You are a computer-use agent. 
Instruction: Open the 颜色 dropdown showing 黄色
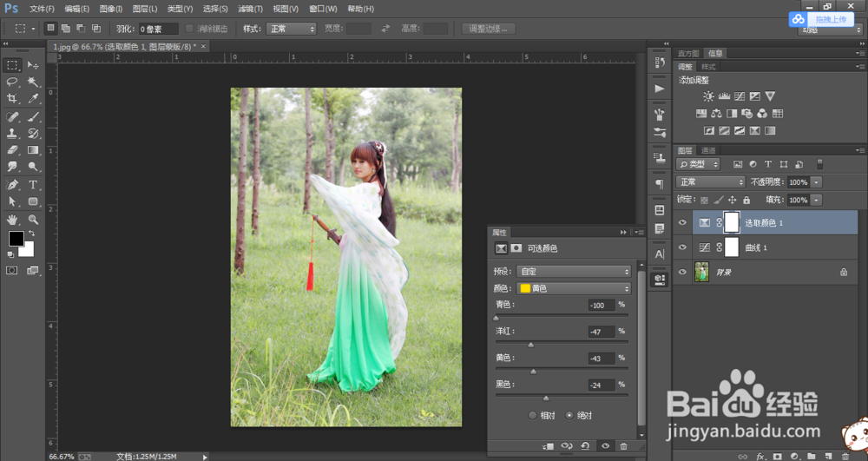[x=574, y=288]
